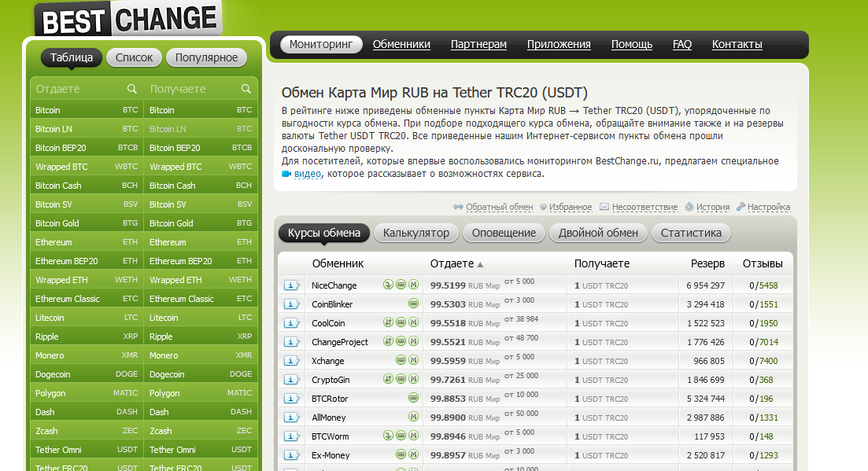Sort the table by the Получаете column
The height and width of the screenshot is (471, 868).
tap(602, 263)
